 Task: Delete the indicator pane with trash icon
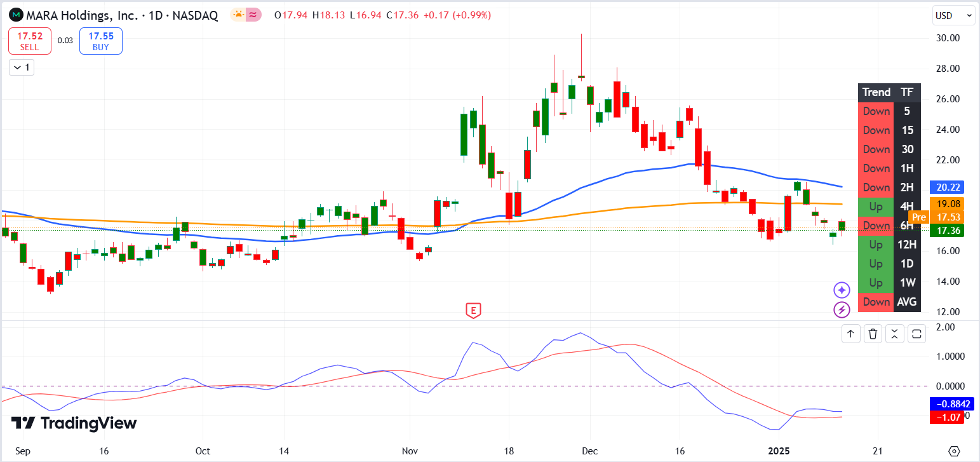[x=873, y=333]
